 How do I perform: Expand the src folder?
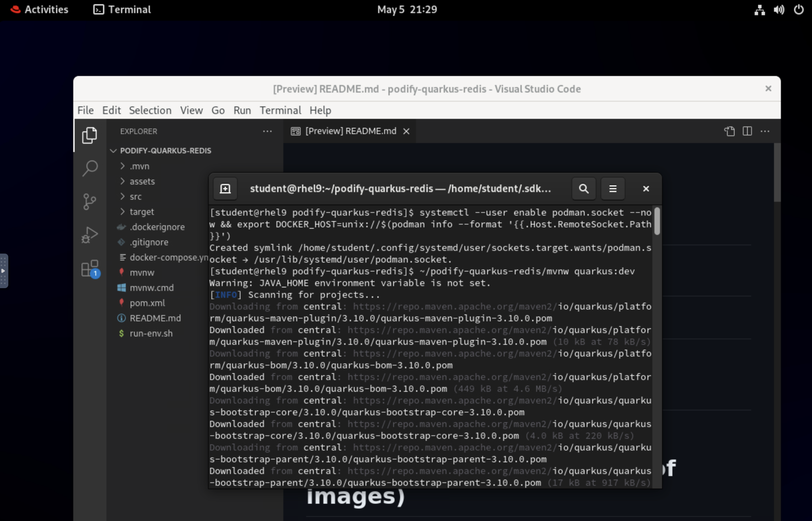[x=135, y=197]
